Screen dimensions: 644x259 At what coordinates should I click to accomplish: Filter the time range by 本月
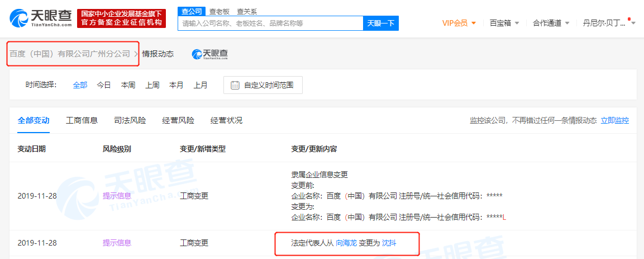point(176,85)
